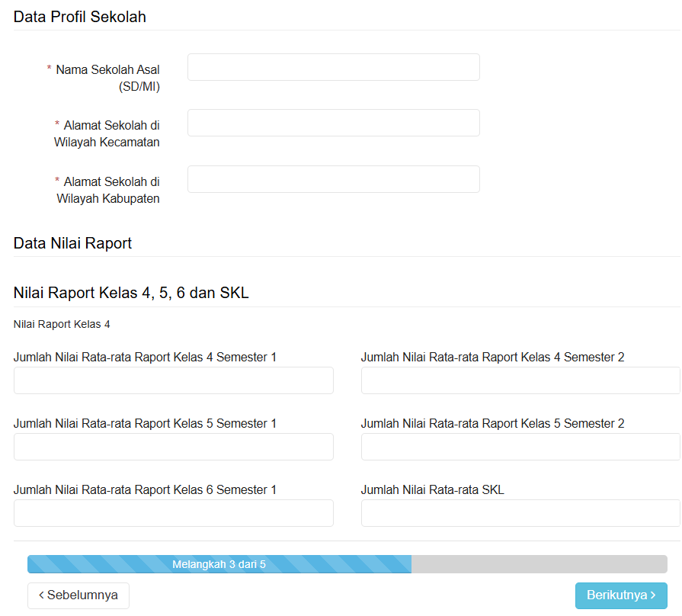This screenshot has height=616, width=682.
Task: Click the Data Profil Sekolah heading
Action: point(79,17)
